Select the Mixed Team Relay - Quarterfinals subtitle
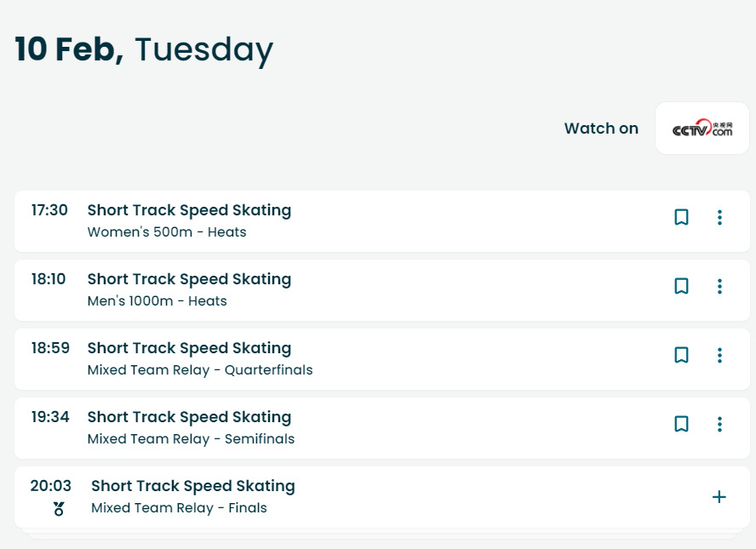756x549 pixels. (200, 370)
